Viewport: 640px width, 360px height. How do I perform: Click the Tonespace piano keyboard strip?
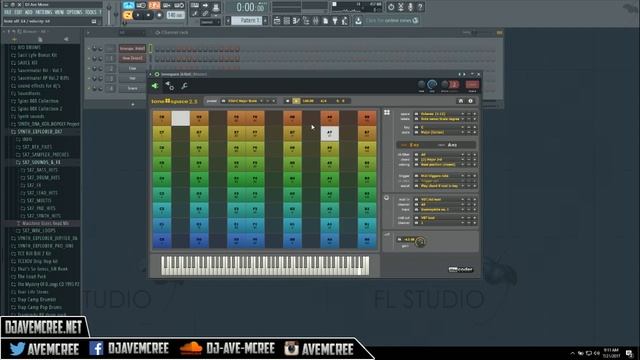pos(265,266)
